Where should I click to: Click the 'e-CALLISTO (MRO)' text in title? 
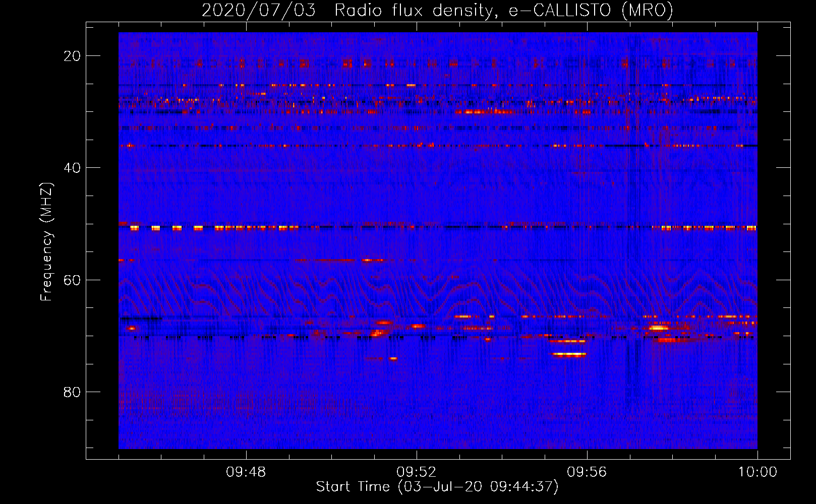pyautogui.click(x=591, y=11)
